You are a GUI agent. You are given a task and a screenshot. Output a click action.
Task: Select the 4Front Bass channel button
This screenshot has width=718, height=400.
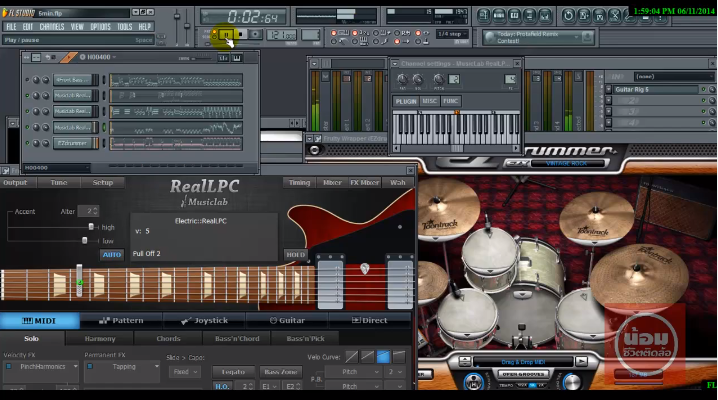(73, 80)
